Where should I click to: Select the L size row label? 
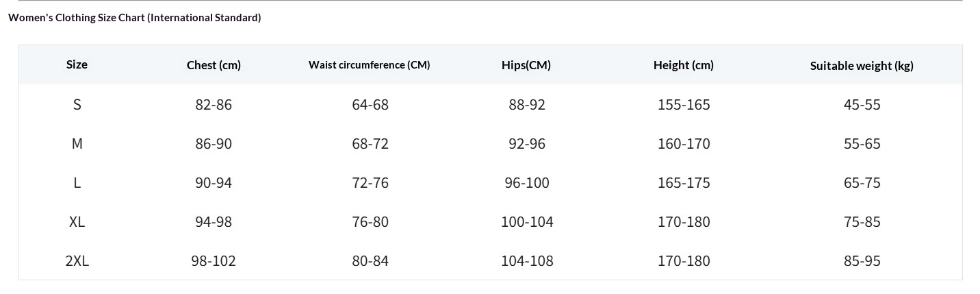click(x=77, y=182)
